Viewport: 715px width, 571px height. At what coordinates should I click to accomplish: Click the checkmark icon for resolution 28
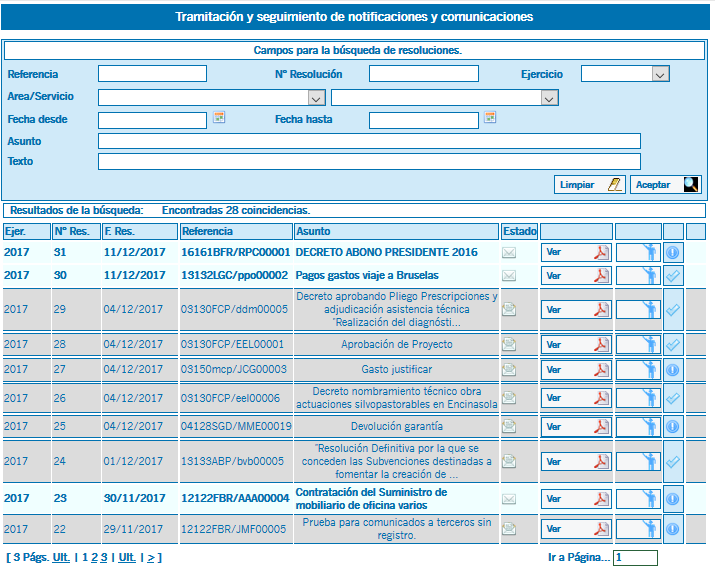pos(673,345)
